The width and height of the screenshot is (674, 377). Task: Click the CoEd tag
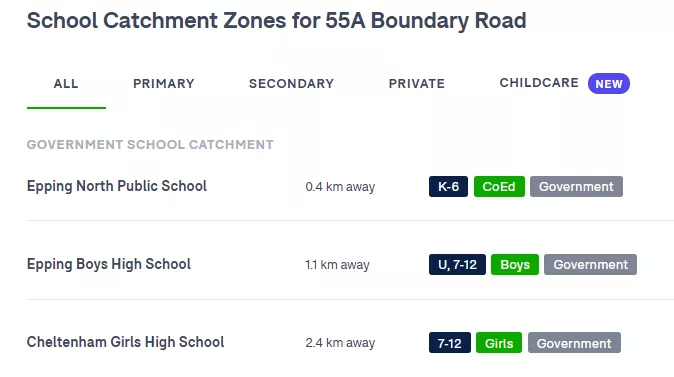pyautogui.click(x=499, y=187)
